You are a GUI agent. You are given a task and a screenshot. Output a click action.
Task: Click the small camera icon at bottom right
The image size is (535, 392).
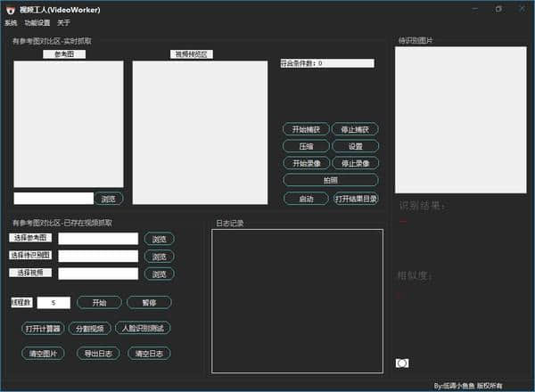tap(402, 363)
